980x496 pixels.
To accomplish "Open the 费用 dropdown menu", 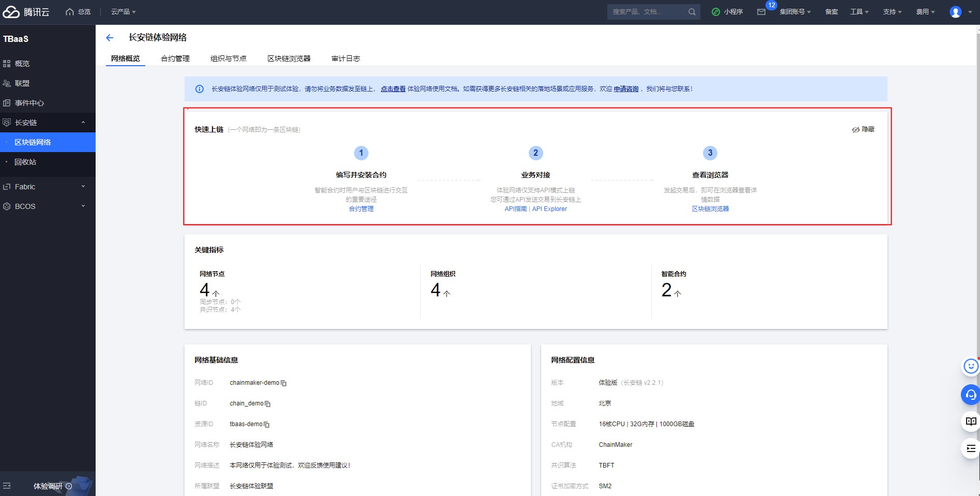I will coord(925,12).
